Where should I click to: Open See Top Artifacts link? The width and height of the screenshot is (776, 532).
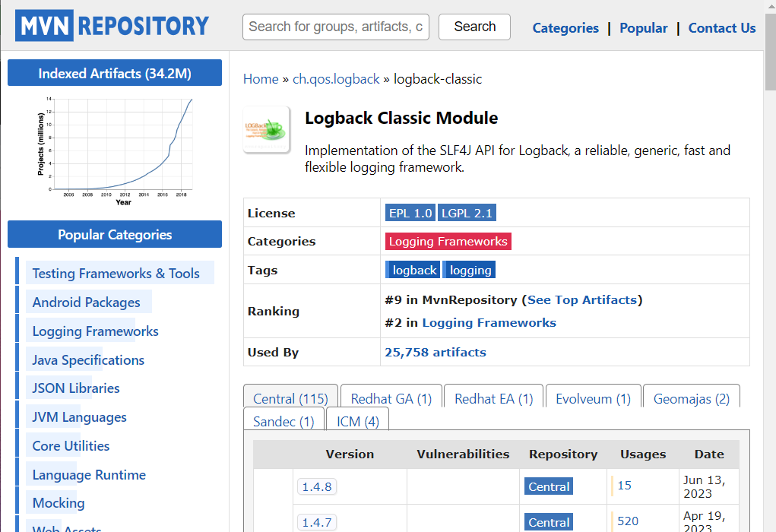click(x=582, y=300)
